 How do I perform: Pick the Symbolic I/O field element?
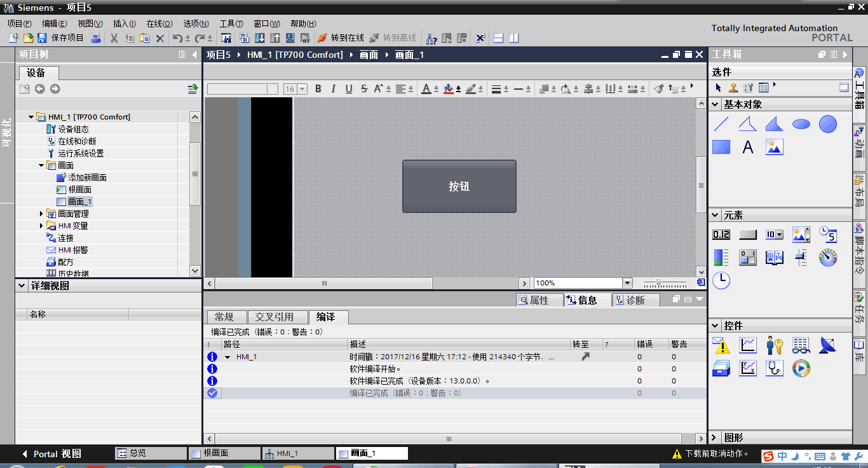(x=775, y=235)
